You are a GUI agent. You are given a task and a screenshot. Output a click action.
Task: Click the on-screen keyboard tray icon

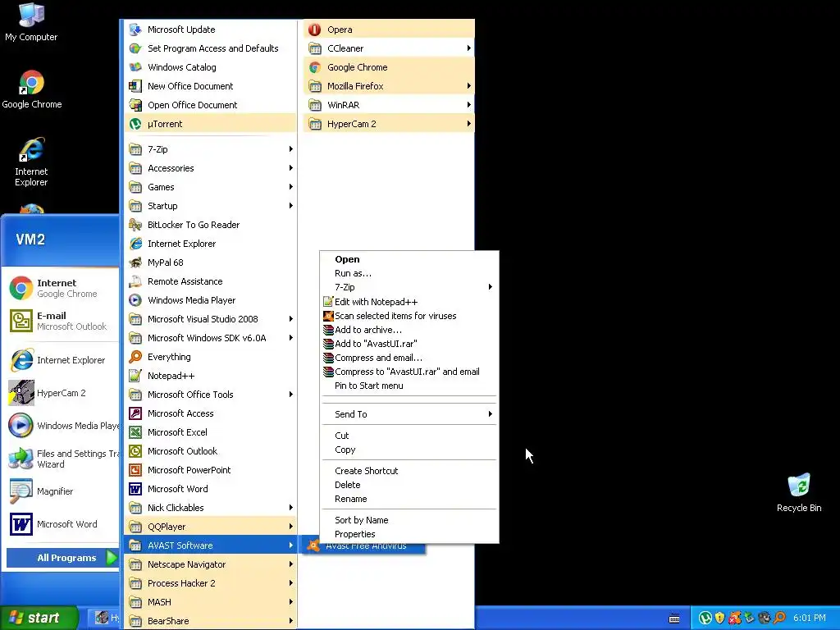[x=674, y=619]
